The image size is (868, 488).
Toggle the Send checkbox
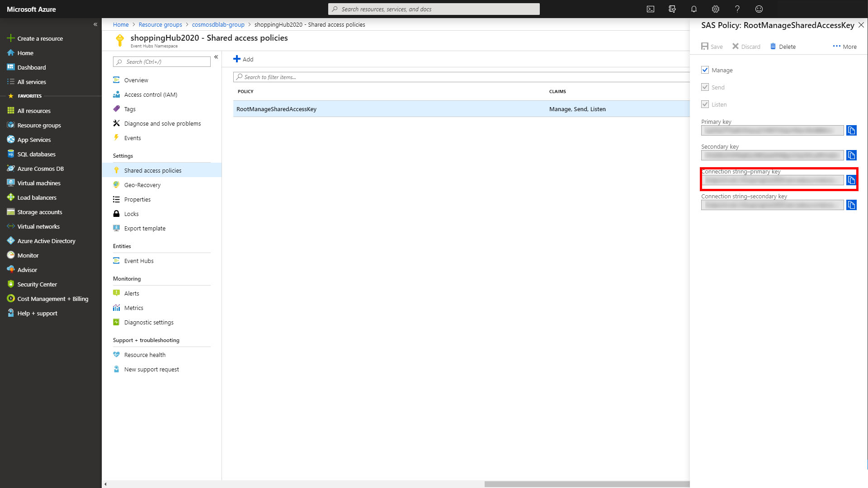(x=705, y=87)
